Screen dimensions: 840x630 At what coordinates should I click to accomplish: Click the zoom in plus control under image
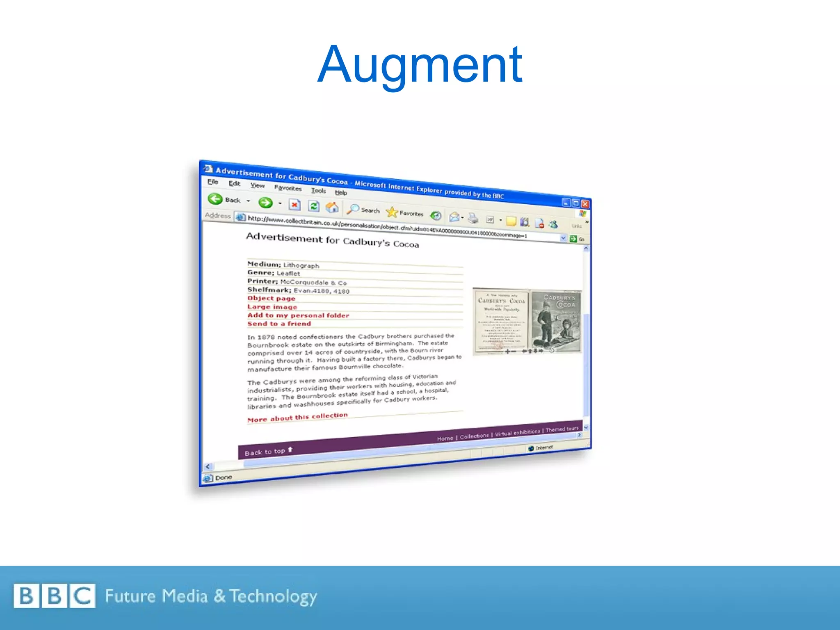(x=507, y=352)
